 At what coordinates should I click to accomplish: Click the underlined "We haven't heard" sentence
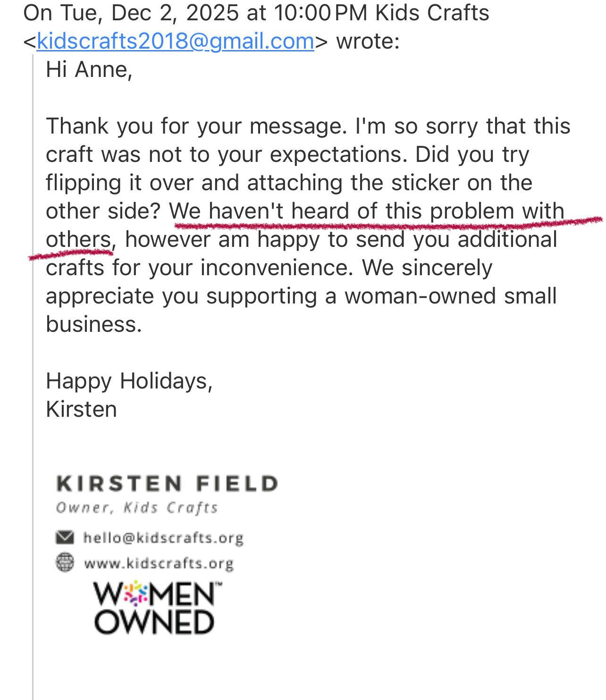(x=367, y=211)
